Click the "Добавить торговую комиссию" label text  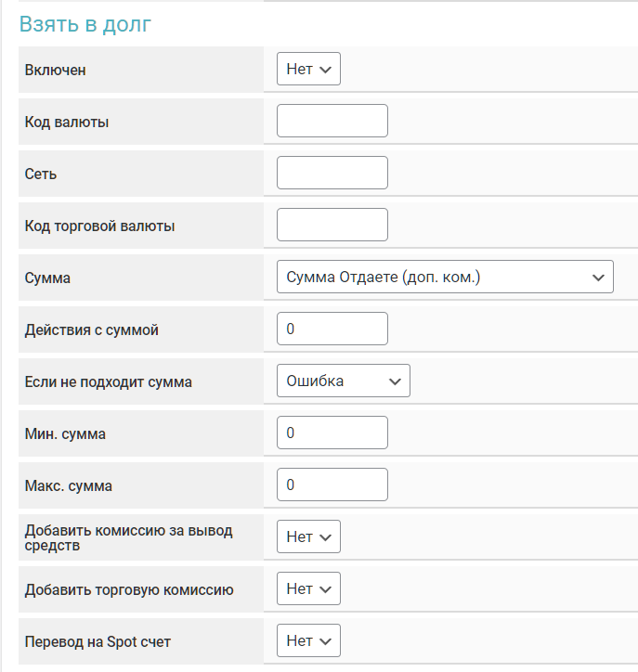click(129, 589)
